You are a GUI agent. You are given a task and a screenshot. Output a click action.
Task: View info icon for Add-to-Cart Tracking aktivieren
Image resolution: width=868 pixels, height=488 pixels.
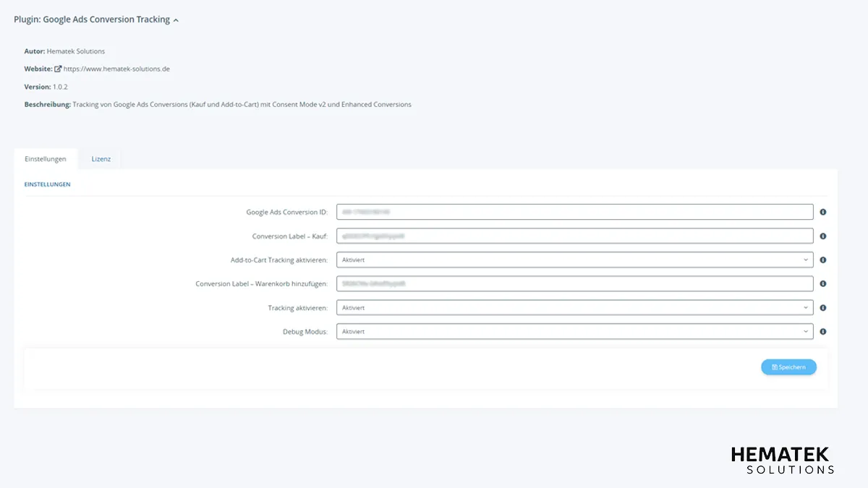[x=823, y=260]
